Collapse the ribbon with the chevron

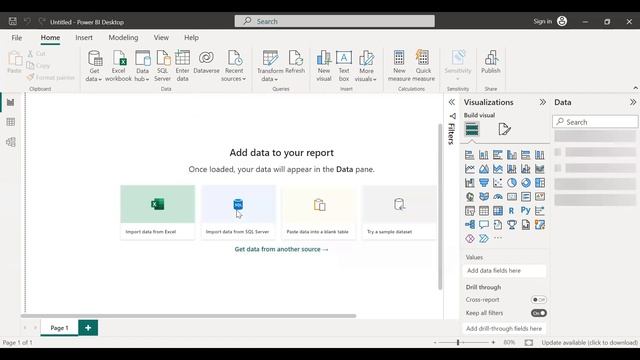635,88
